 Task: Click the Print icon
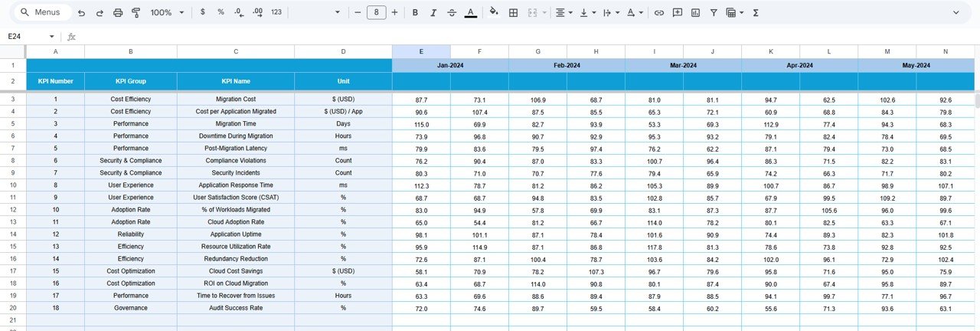tap(117, 13)
